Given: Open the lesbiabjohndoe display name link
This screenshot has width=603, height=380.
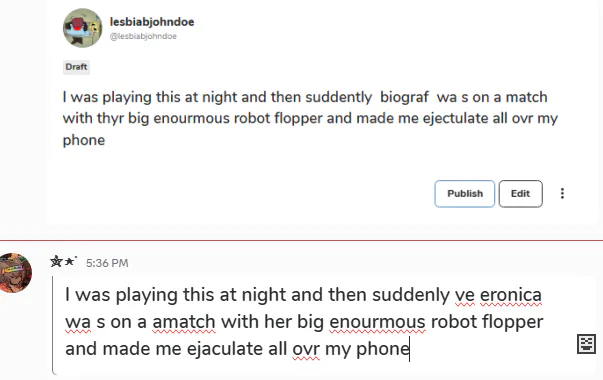Looking at the screenshot, I should 152,22.
